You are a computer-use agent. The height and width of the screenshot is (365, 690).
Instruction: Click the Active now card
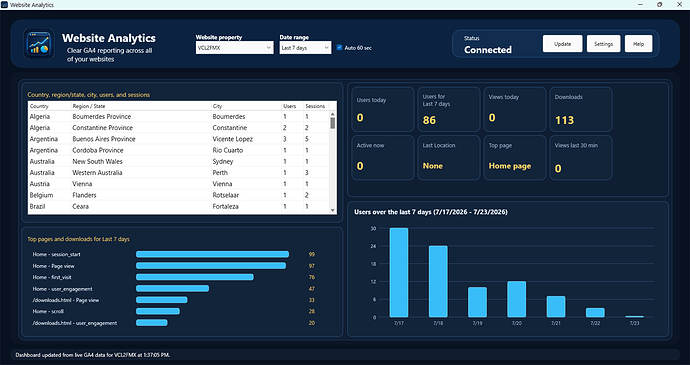point(382,158)
